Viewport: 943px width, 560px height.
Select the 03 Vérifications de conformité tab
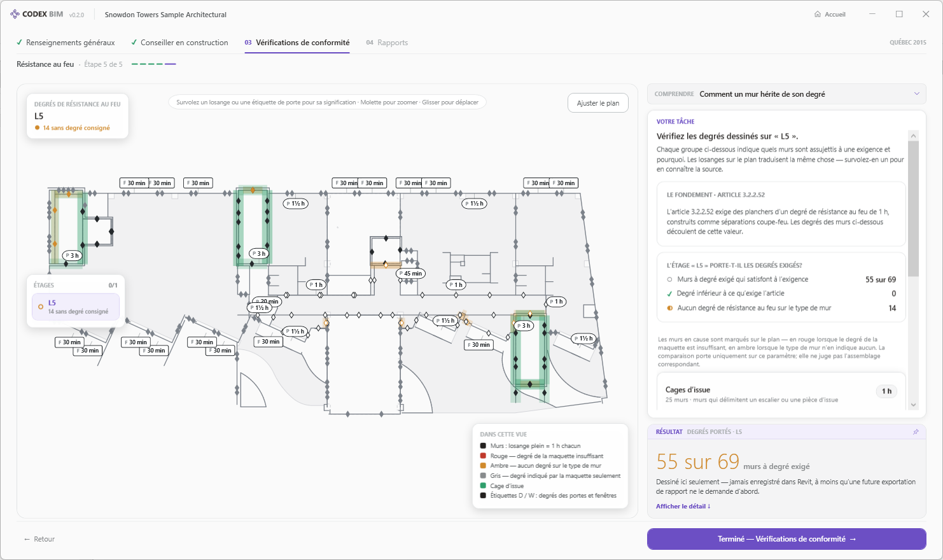point(297,43)
